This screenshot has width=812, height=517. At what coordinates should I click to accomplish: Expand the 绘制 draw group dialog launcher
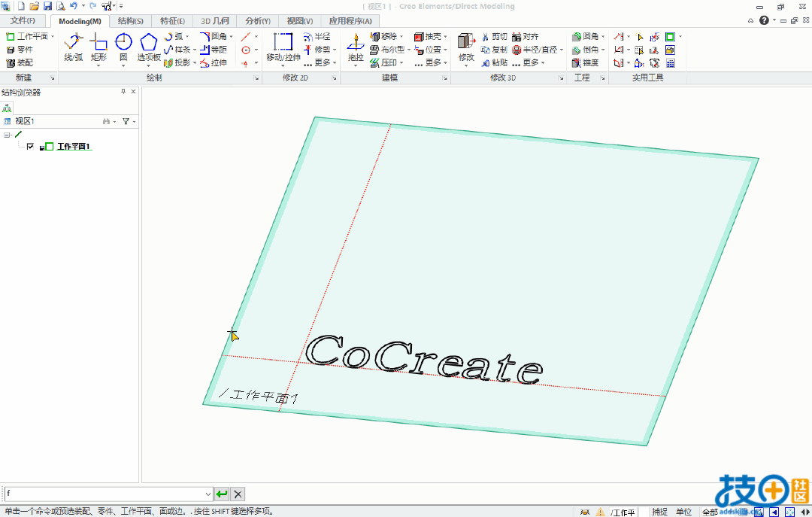(x=256, y=78)
